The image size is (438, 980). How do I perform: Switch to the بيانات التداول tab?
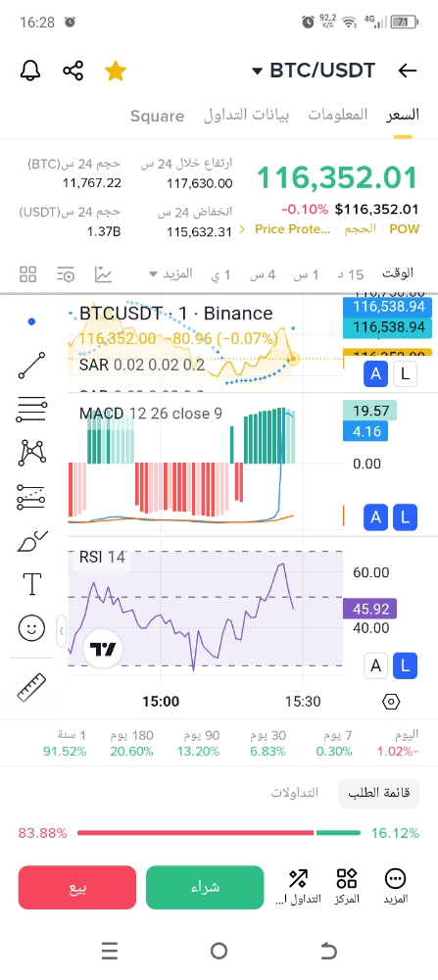(x=246, y=115)
